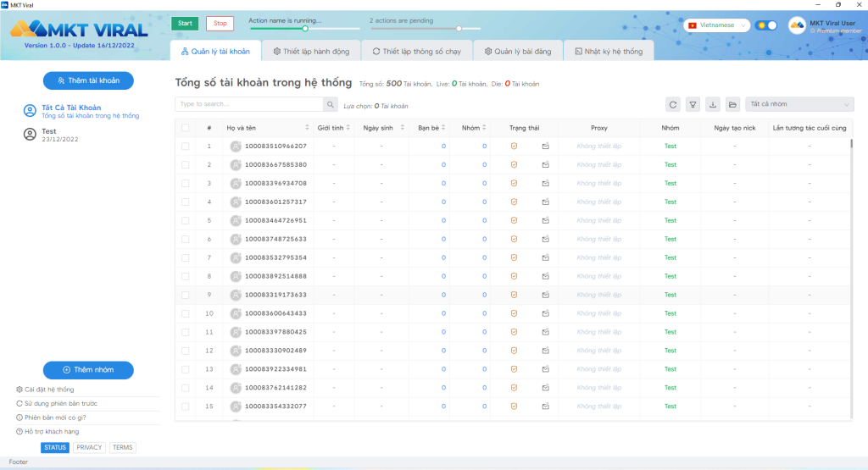
Task: Click the red Stop button
Action: click(220, 23)
